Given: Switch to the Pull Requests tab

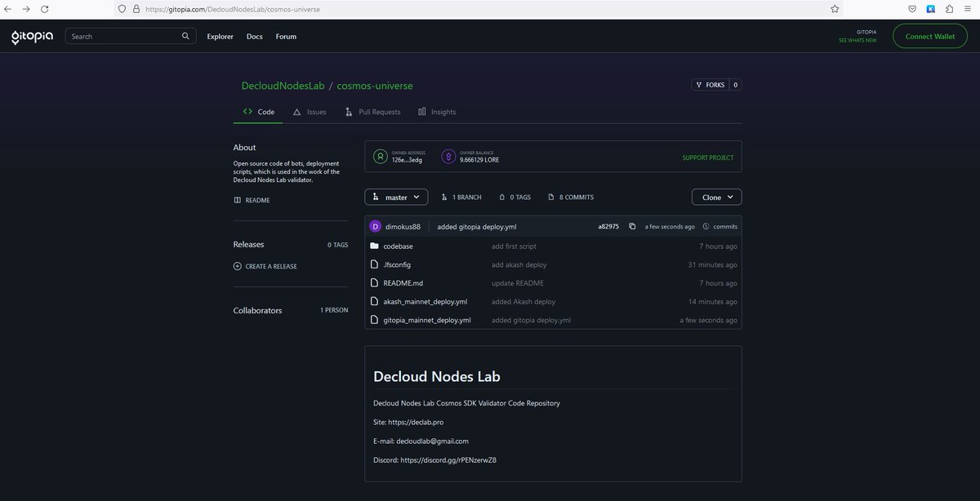Looking at the screenshot, I should pyautogui.click(x=373, y=112).
